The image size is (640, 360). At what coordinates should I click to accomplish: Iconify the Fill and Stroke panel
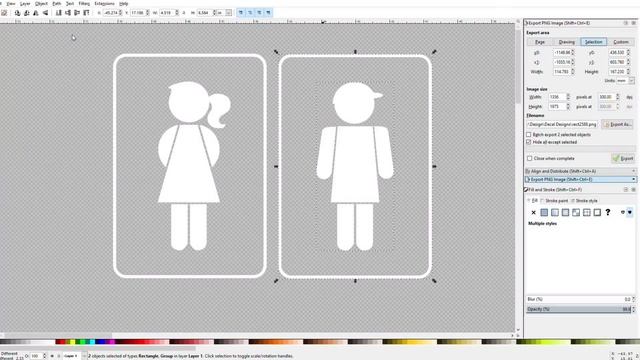point(626,190)
